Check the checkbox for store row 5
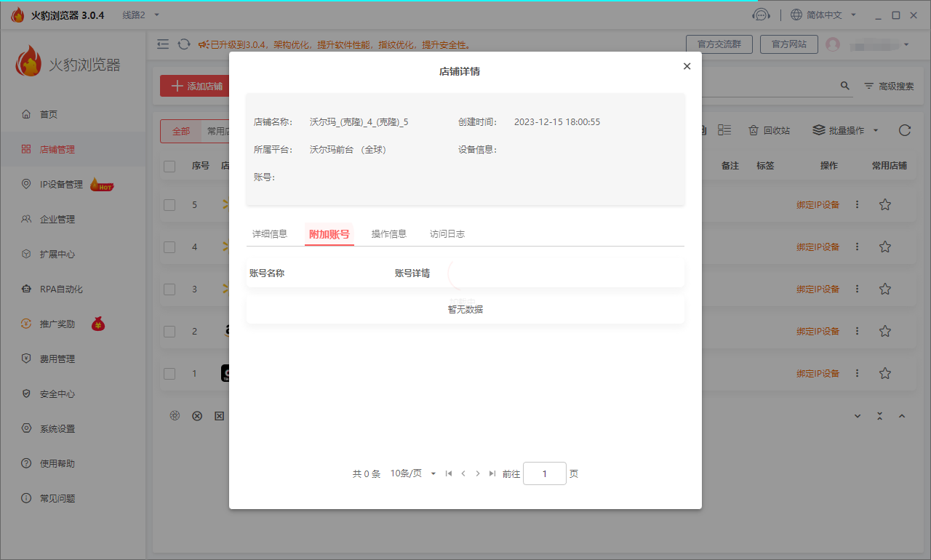931x560 pixels. tap(169, 205)
